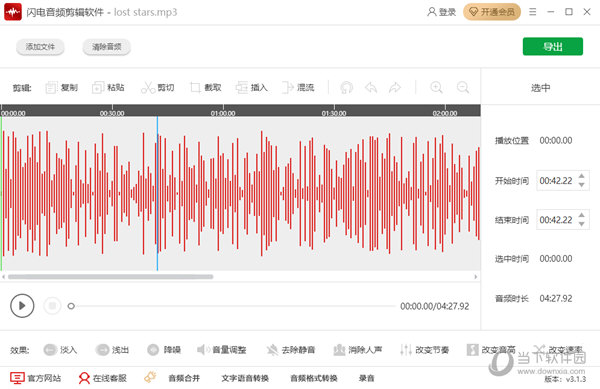Viewport: 600px width, 389px height.
Task: Click the horizontal waveform scrollbar thumb
Action: tap(111, 277)
